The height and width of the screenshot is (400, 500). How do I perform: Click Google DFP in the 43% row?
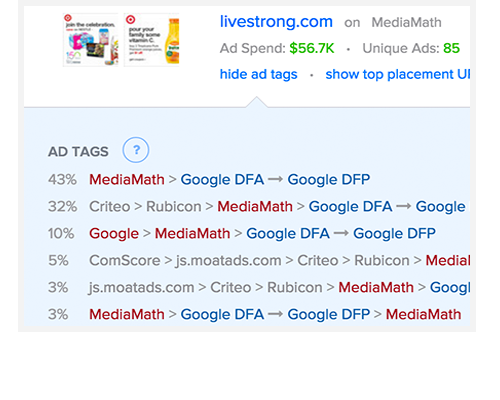click(x=329, y=180)
